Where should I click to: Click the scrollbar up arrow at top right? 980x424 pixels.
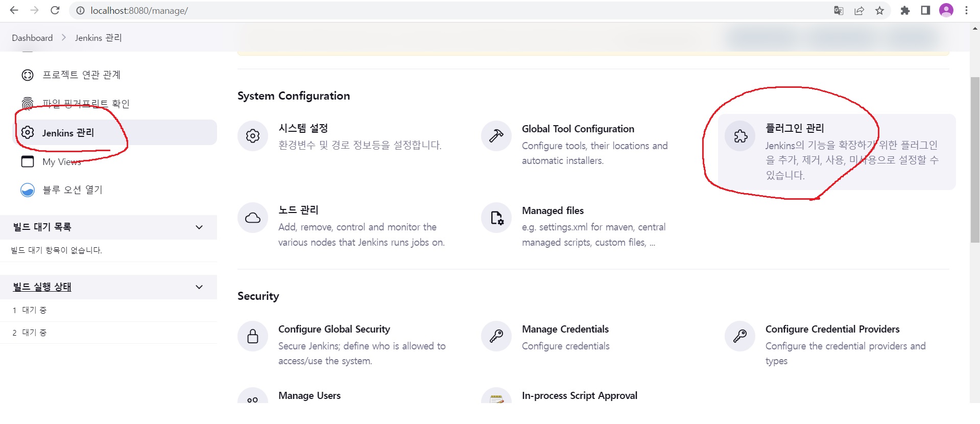point(975,29)
